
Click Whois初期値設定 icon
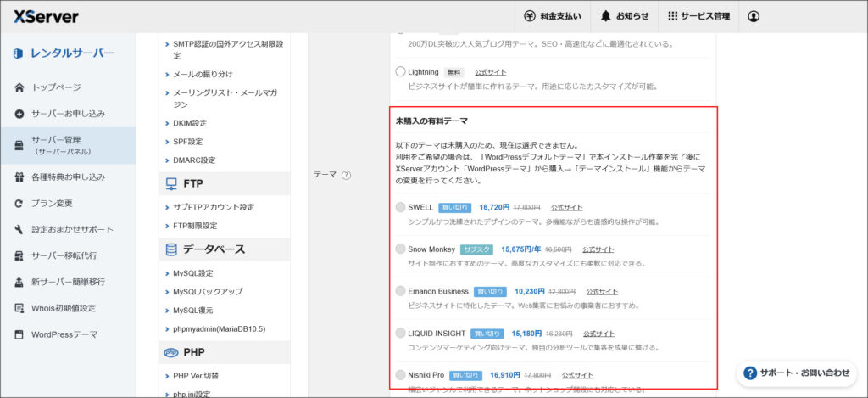pos(19,308)
